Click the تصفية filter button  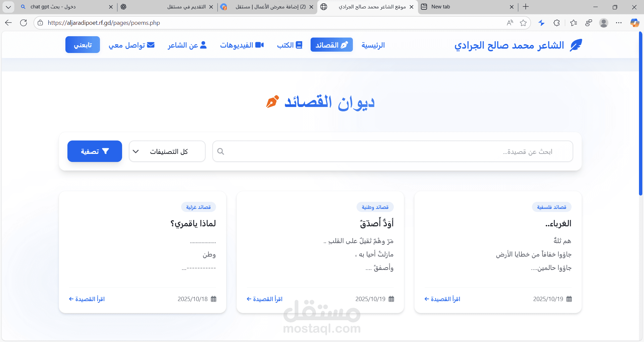tap(95, 151)
